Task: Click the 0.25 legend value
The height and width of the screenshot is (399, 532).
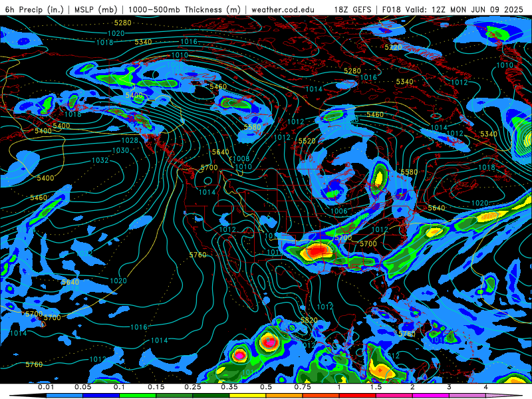Action: tap(193, 387)
